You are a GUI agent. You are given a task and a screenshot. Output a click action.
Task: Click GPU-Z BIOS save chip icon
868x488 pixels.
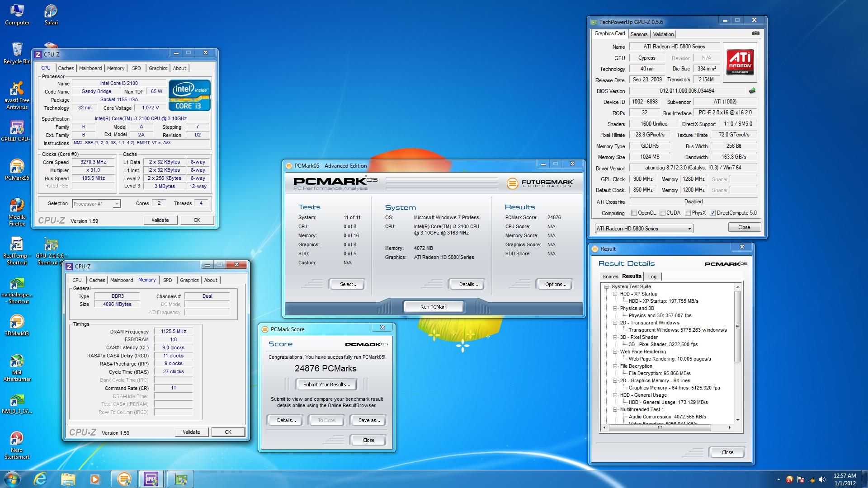(x=752, y=91)
